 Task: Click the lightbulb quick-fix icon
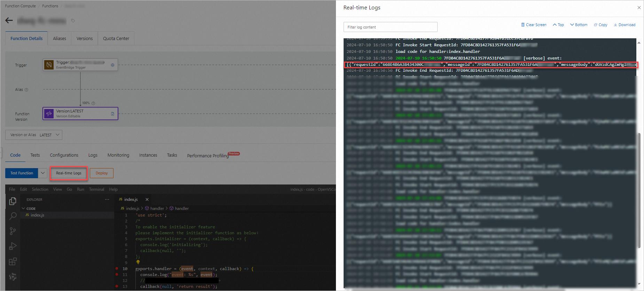point(138,262)
